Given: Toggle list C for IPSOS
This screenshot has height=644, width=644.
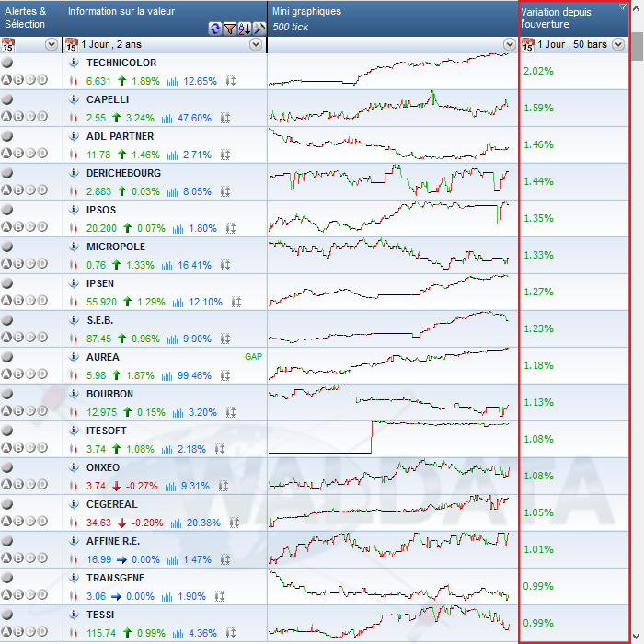Looking at the screenshot, I should (x=30, y=226).
